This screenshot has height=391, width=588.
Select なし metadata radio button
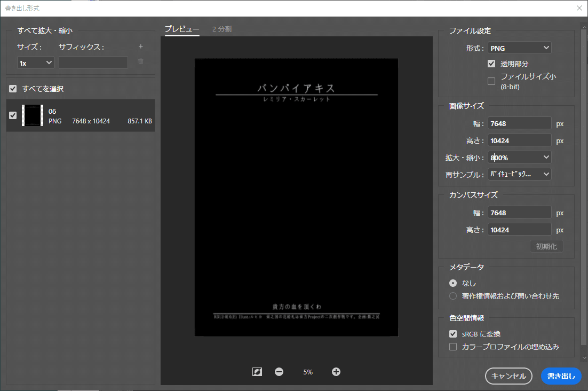pyautogui.click(x=453, y=283)
